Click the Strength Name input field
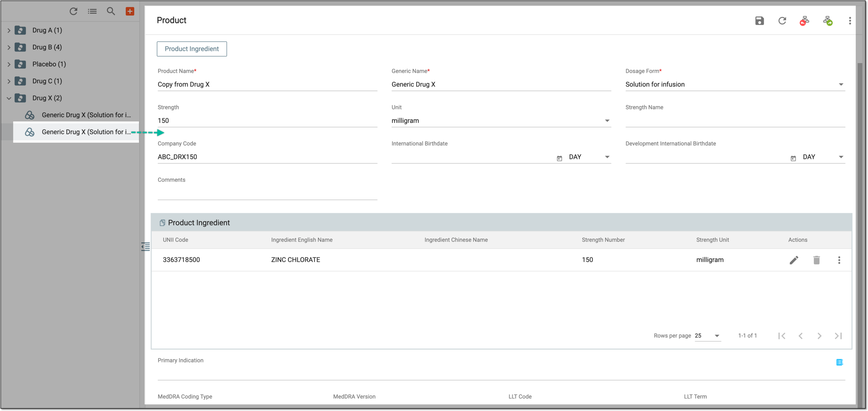This screenshot has width=868, height=411. pos(735,121)
